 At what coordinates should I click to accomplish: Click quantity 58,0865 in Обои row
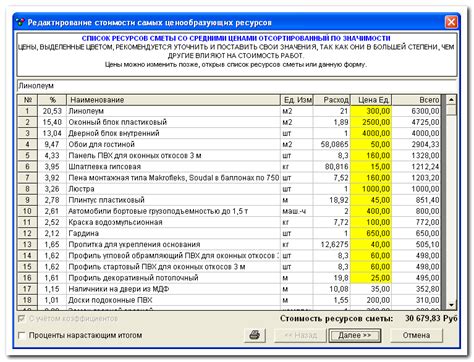(x=332, y=144)
